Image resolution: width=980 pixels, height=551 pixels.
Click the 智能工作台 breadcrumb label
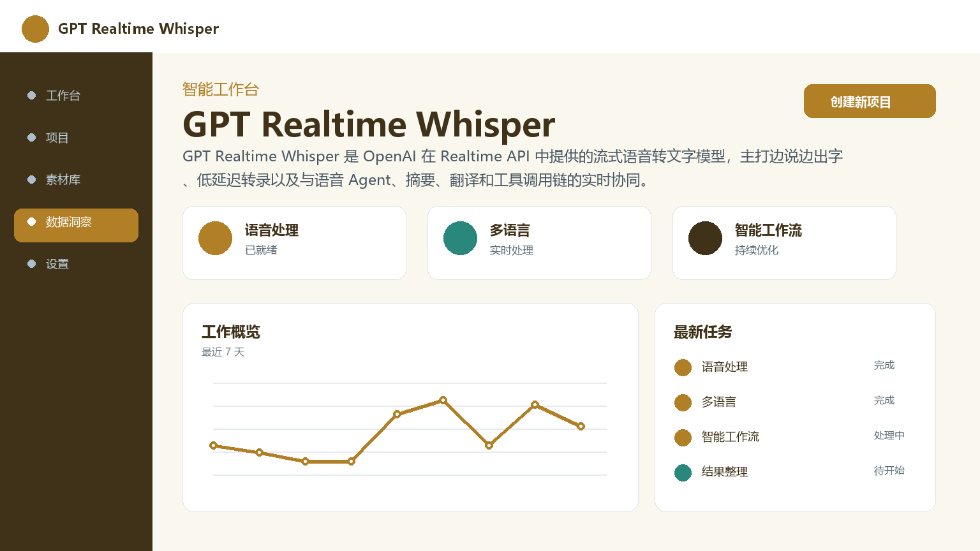click(221, 89)
